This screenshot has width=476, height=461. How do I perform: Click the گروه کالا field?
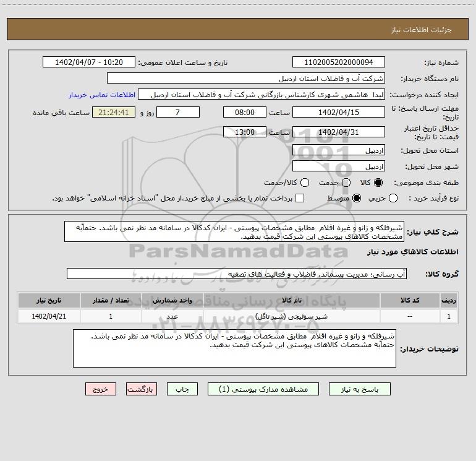tap(237, 274)
